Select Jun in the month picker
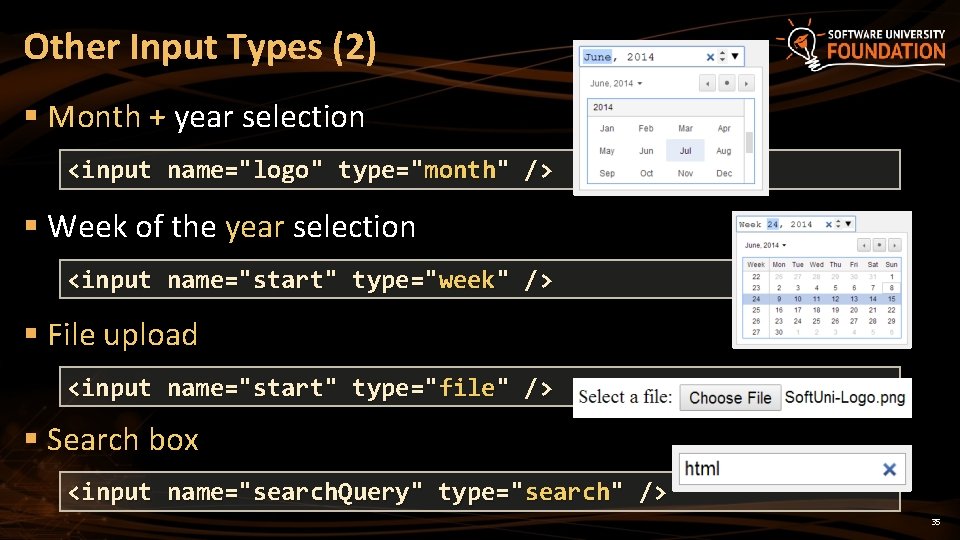Image resolution: width=960 pixels, height=540 pixels. tap(646, 151)
